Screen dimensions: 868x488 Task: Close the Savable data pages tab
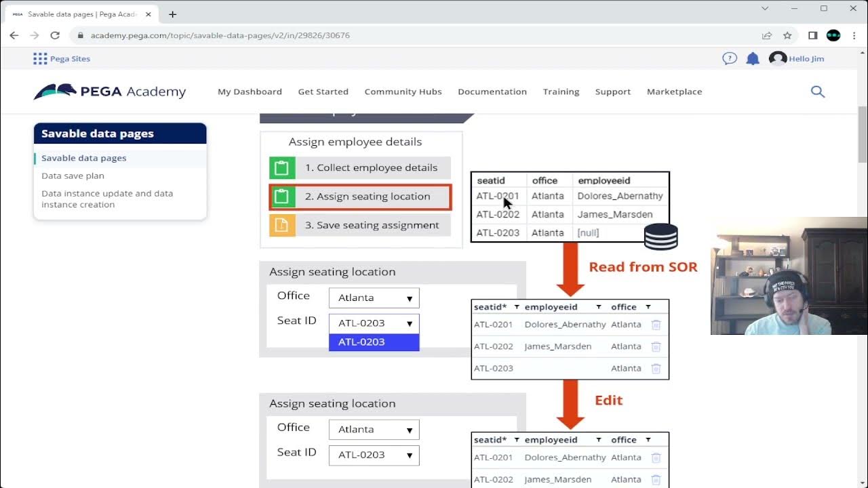pos(150,14)
